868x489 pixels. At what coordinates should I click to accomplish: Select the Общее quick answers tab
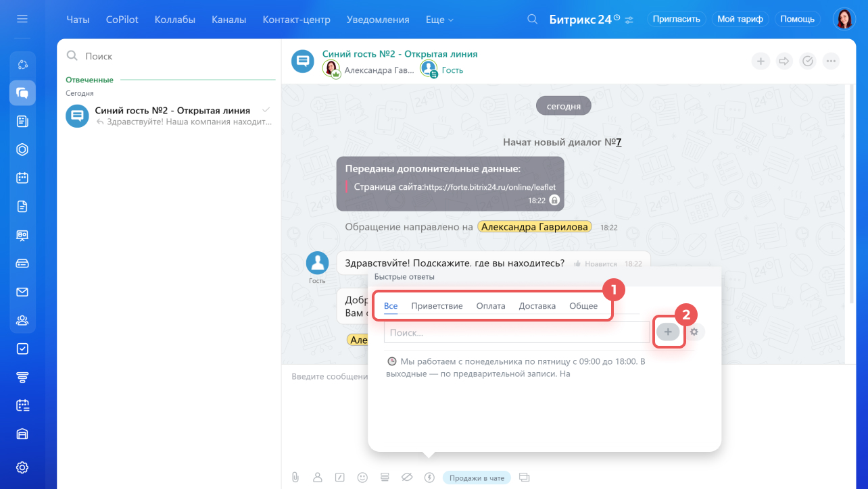click(x=583, y=306)
